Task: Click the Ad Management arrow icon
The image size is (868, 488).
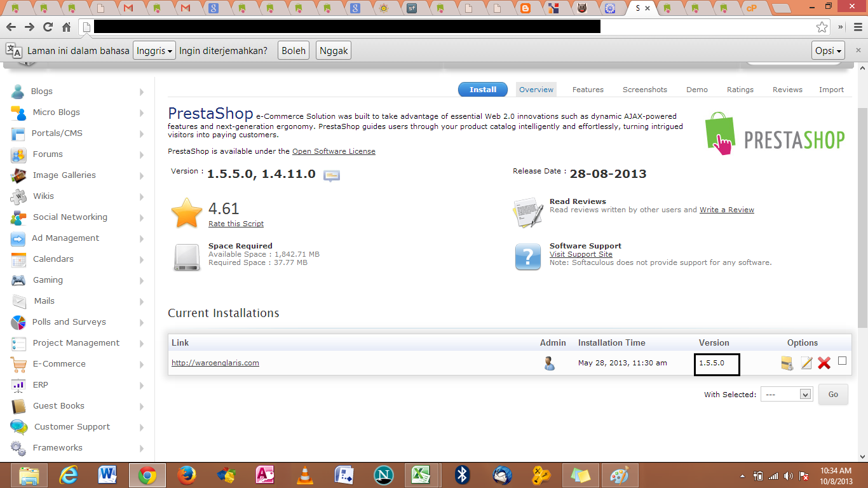Action: [18, 238]
